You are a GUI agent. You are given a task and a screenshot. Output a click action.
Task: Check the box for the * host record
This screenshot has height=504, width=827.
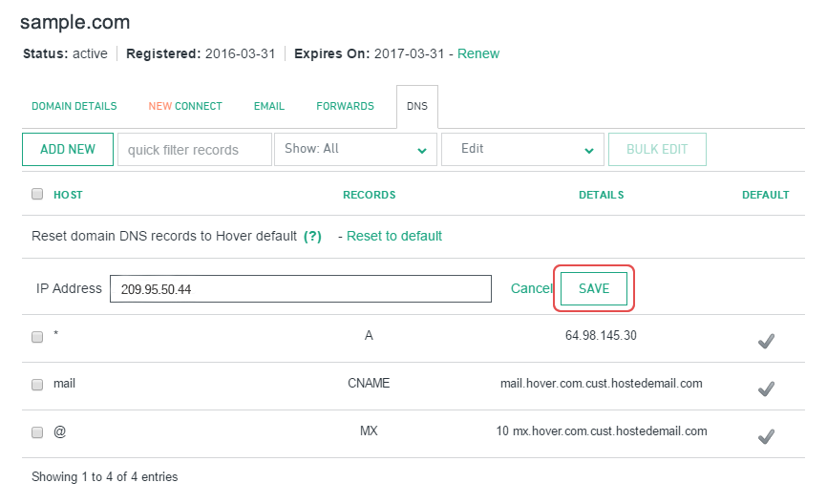[x=37, y=337]
